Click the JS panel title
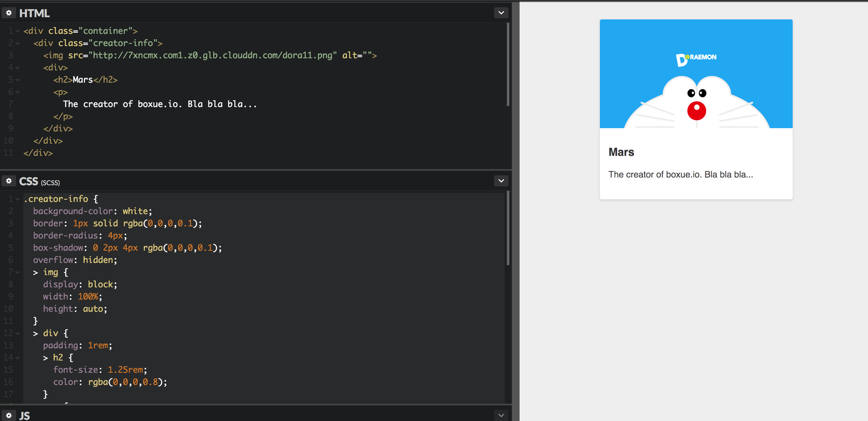 (x=25, y=416)
